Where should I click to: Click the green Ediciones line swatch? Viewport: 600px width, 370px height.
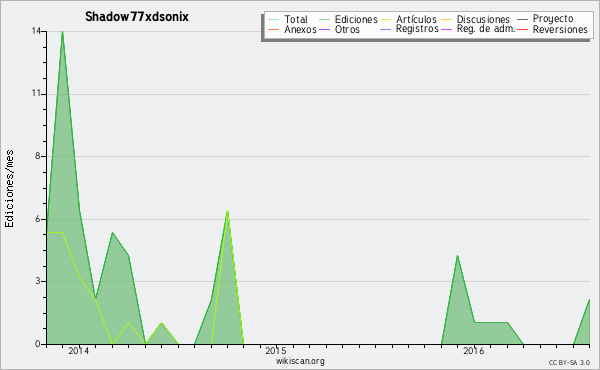[324, 19]
